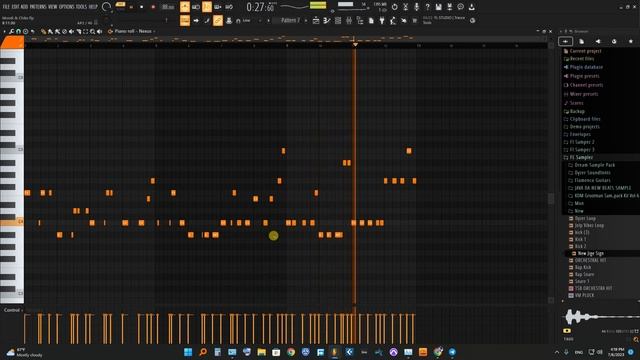Click the microphone one-click recording icon
The height and width of the screenshot is (360, 640).
(416, 7)
